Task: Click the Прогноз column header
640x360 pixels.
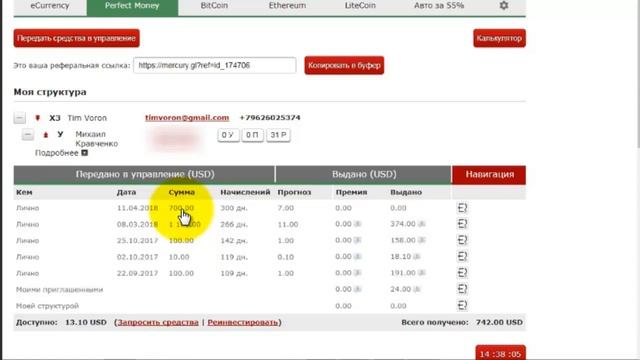Action: coord(294,192)
